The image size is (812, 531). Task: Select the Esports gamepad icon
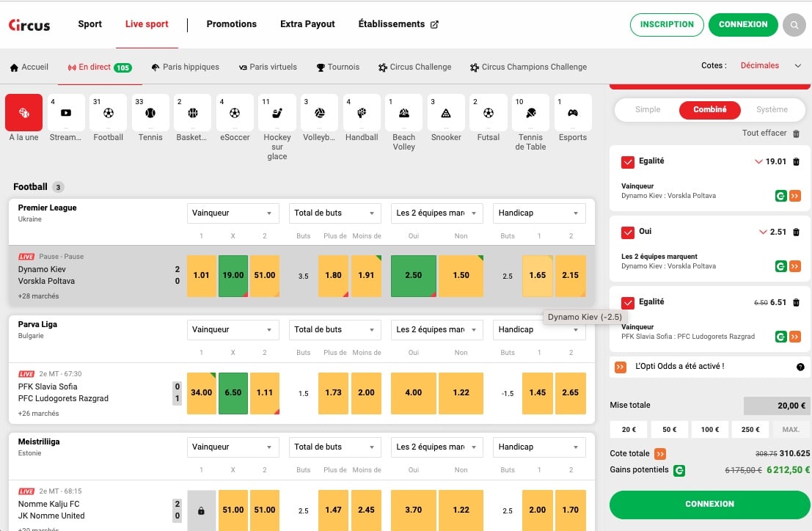pyautogui.click(x=573, y=113)
